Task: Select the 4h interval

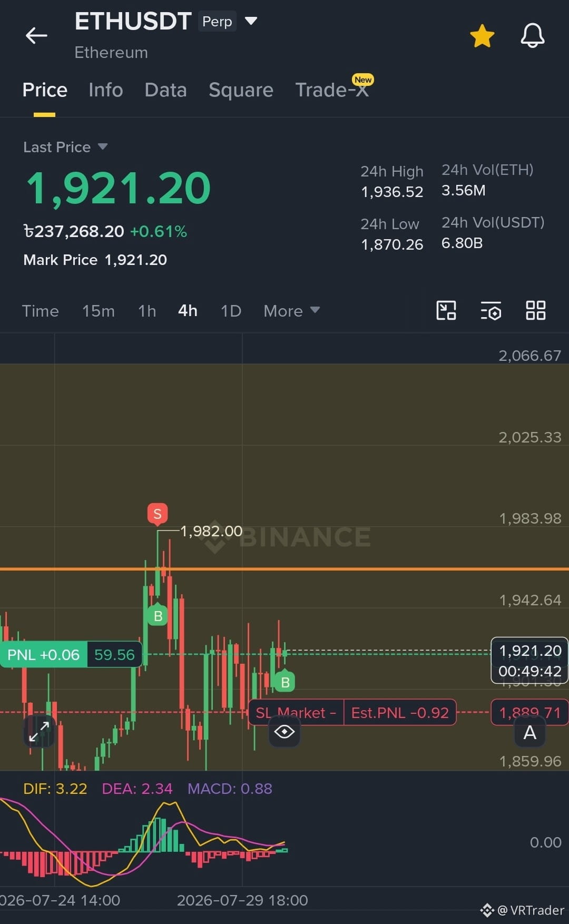Action: 188,311
